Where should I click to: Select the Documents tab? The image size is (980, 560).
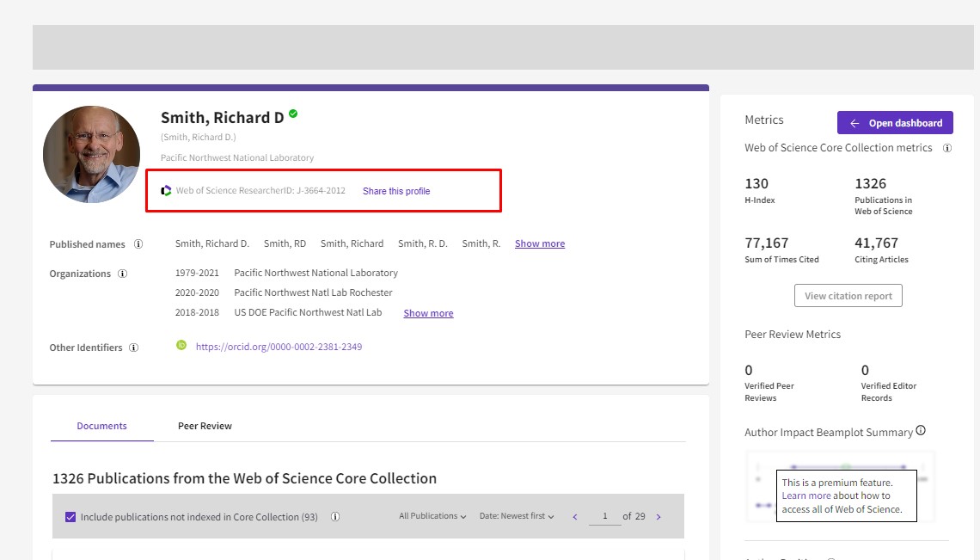101,425
